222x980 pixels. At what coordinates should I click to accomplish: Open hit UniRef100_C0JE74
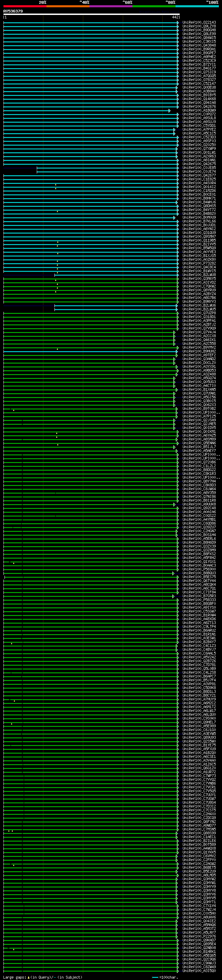[x=199, y=172]
